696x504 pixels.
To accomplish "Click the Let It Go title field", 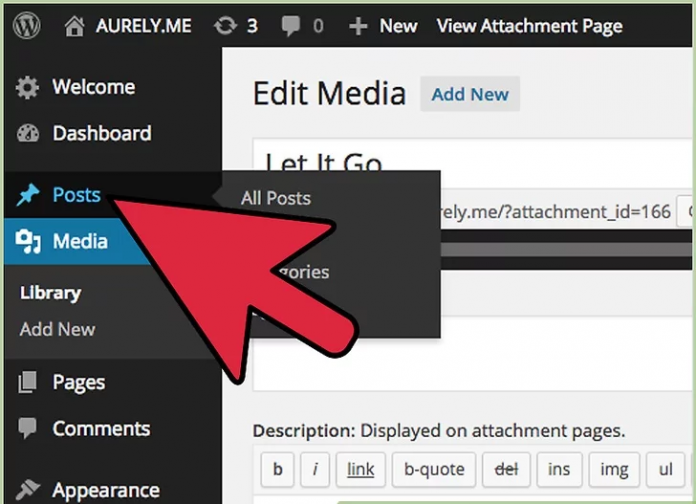I will (x=470, y=160).
